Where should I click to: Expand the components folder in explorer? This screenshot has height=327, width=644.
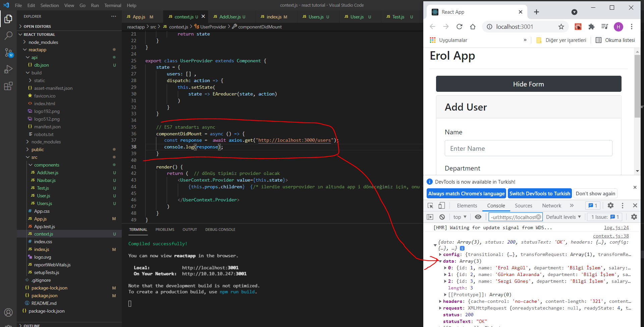[46, 165]
